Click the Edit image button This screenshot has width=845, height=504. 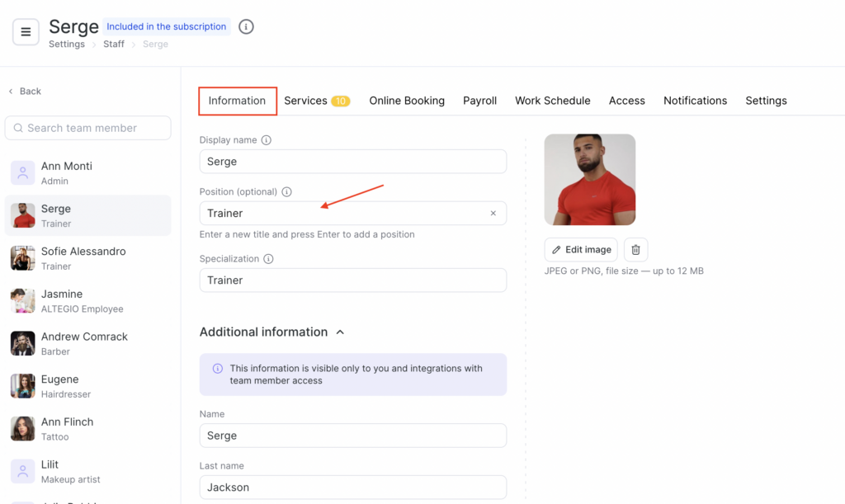tap(581, 250)
